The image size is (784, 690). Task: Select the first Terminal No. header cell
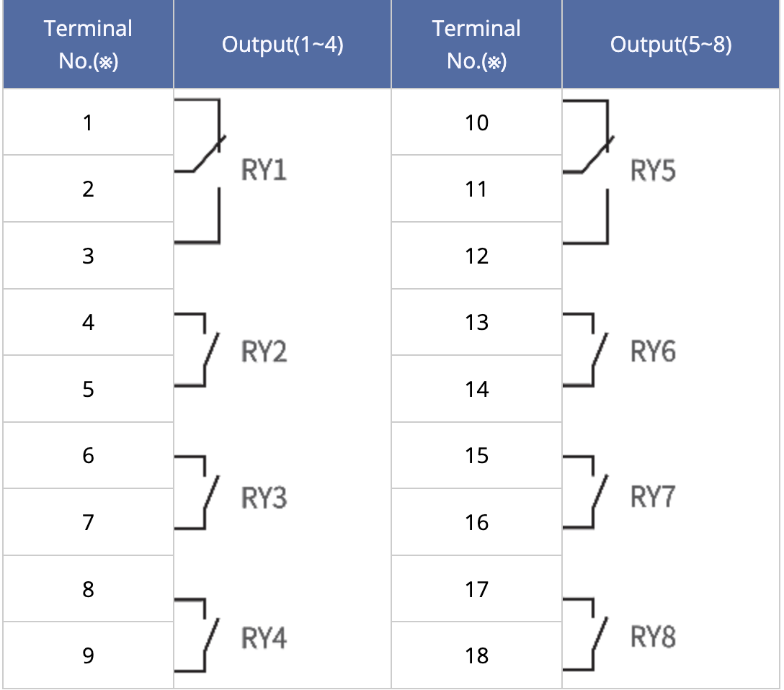[88, 45]
